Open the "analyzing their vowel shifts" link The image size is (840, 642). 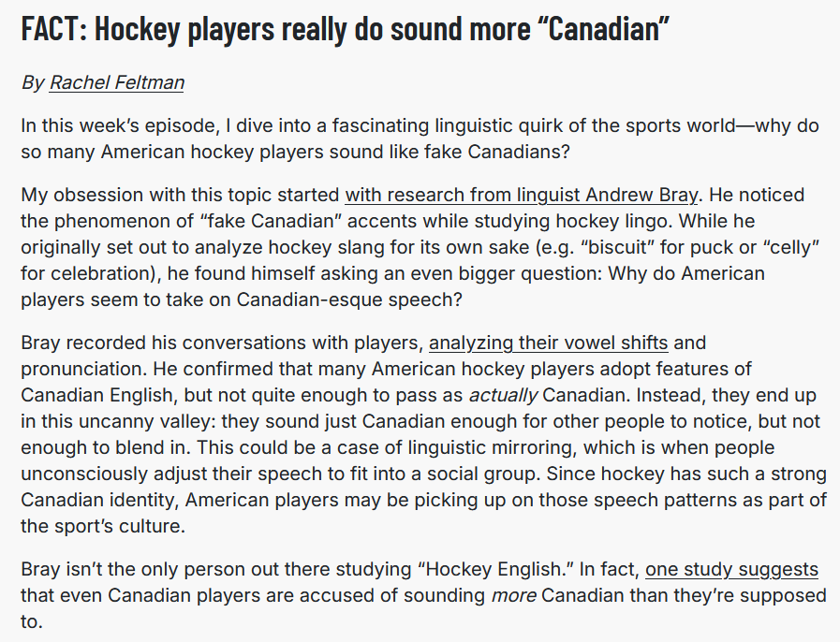point(548,343)
